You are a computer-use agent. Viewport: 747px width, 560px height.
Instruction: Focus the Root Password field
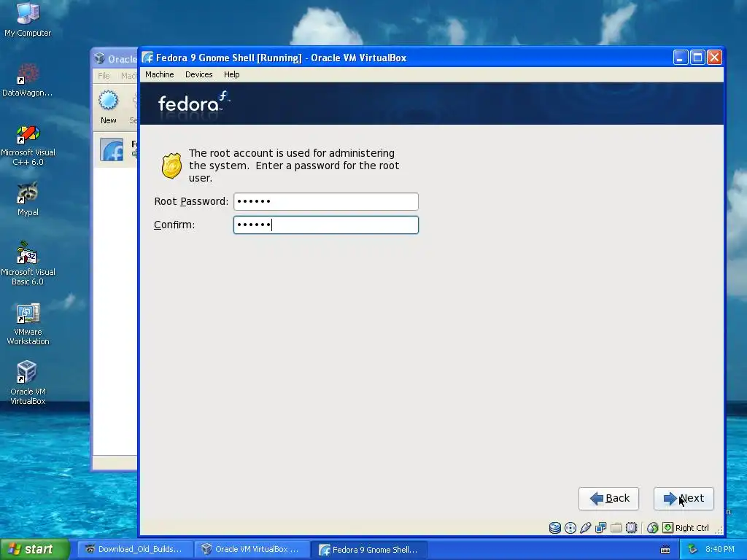(x=326, y=201)
